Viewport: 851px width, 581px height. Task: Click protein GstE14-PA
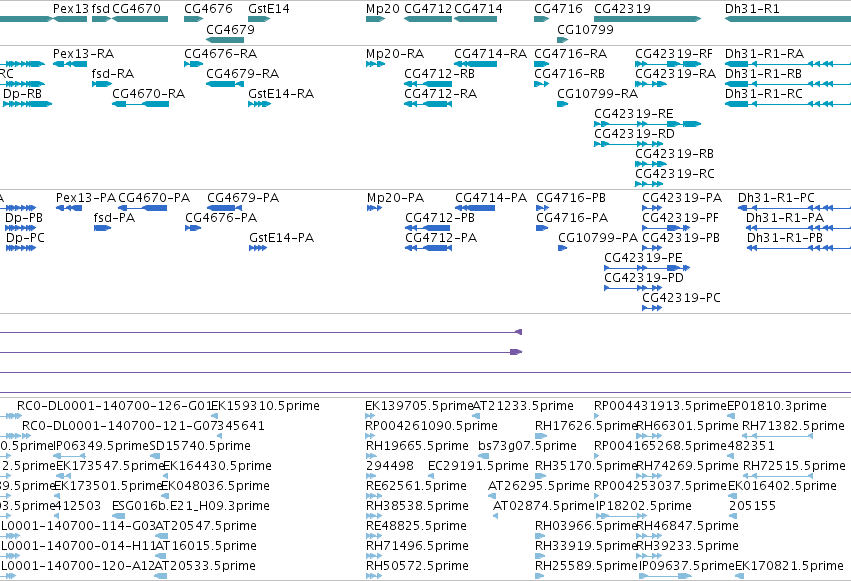(258, 248)
